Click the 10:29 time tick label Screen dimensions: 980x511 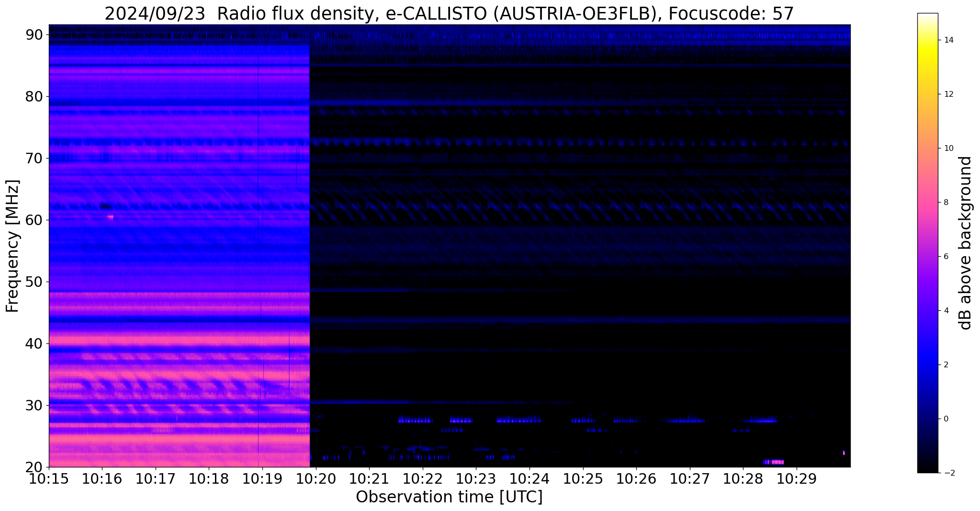click(x=797, y=478)
